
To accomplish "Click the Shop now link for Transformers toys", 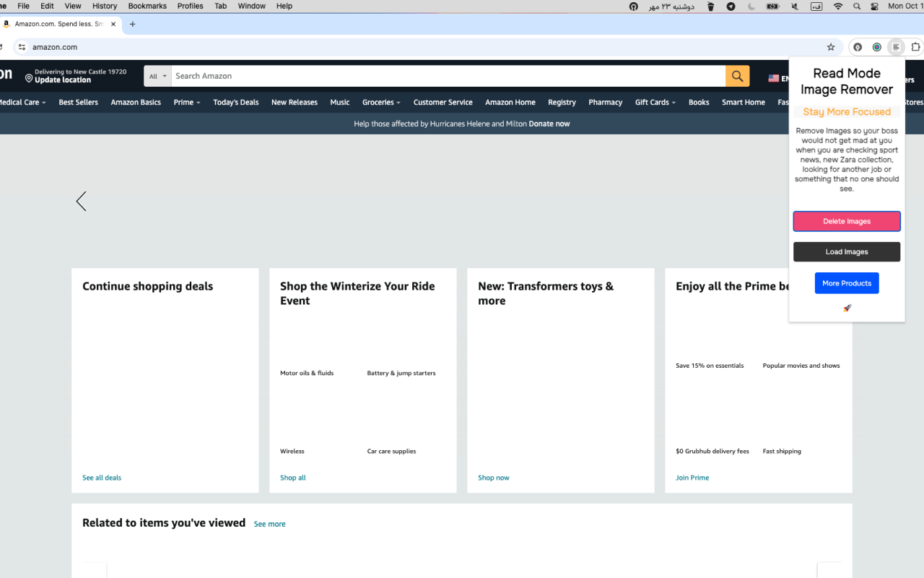I will tap(494, 478).
